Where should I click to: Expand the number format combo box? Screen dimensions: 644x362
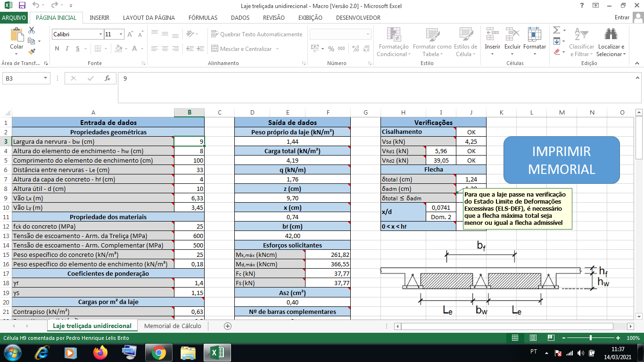[368, 34]
